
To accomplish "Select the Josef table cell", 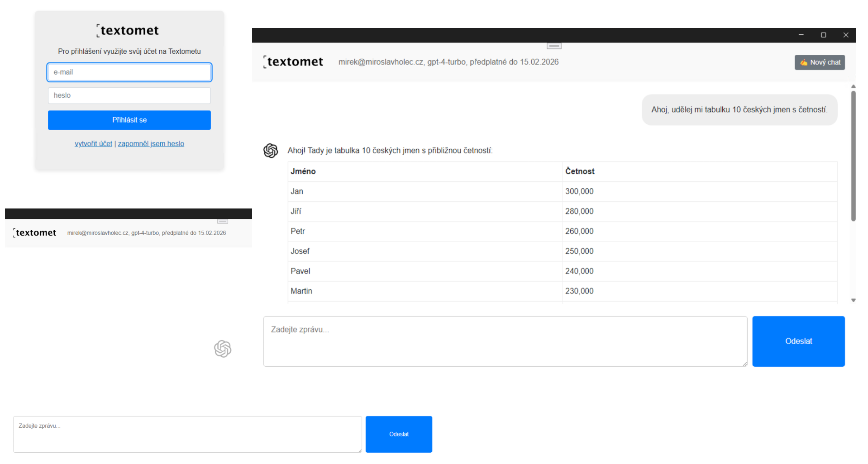I will click(x=425, y=251).
